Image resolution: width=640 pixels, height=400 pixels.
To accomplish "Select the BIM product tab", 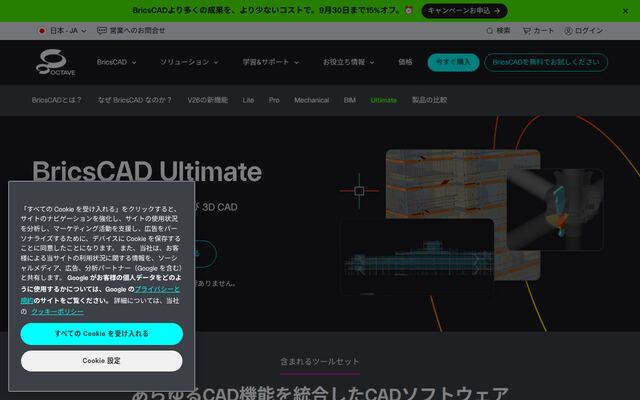I will 349,100.
